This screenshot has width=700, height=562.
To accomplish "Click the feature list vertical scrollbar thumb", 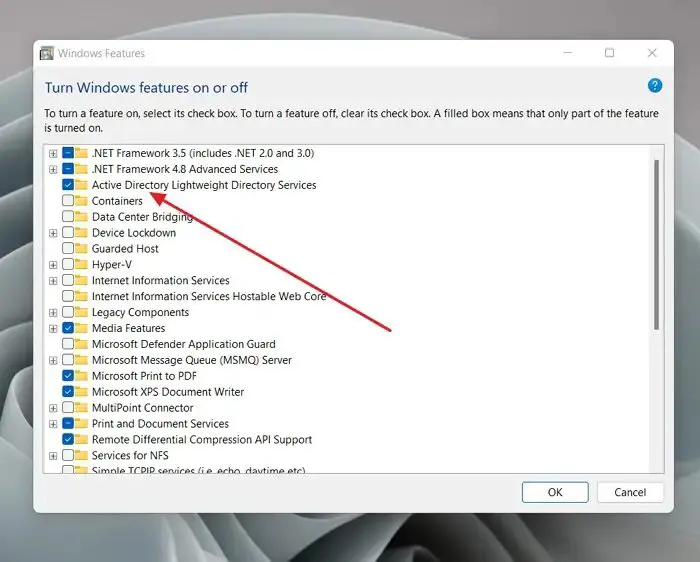I will click(656, 245).
